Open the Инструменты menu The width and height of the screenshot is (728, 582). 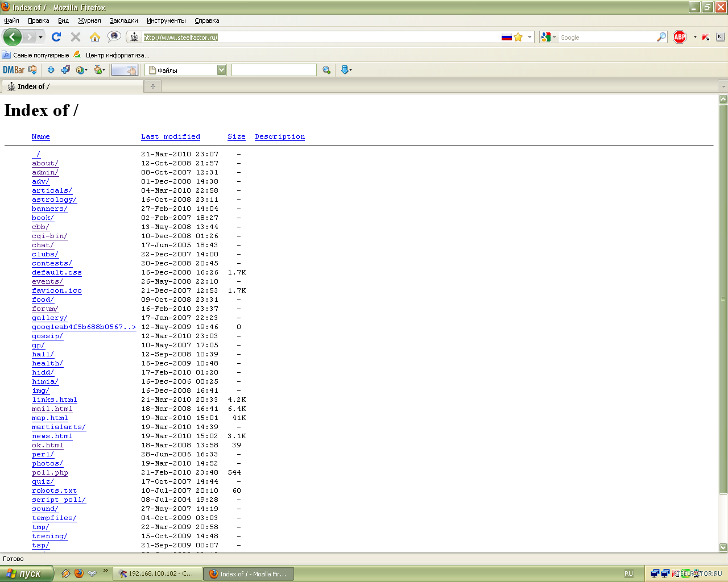(x=166, y=20)
